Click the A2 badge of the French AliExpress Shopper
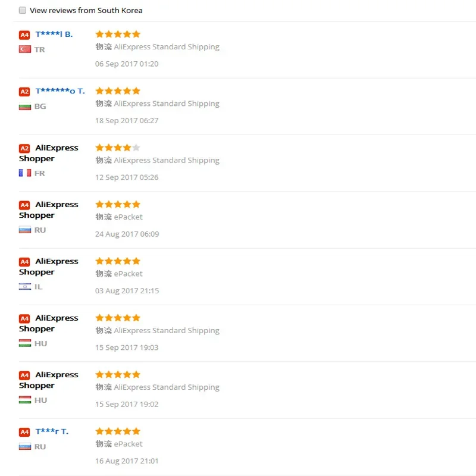 [x=24, y=149]
